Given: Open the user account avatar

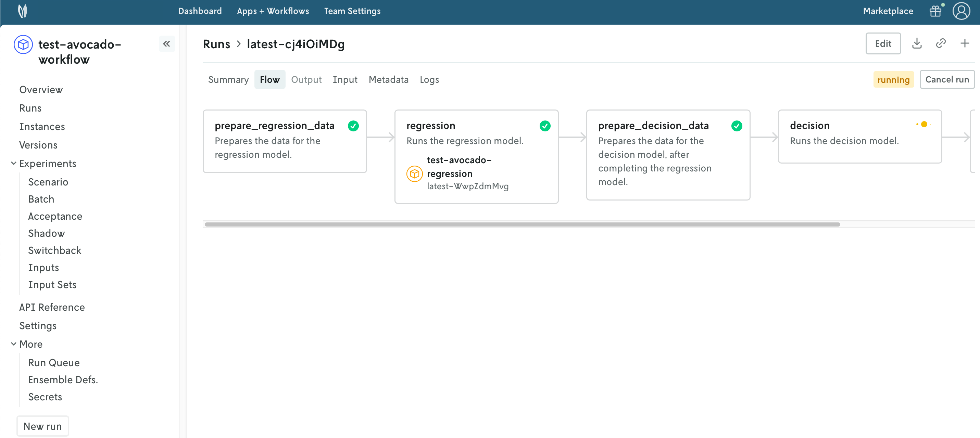Looking at the screenshot, I should point(961,11).
